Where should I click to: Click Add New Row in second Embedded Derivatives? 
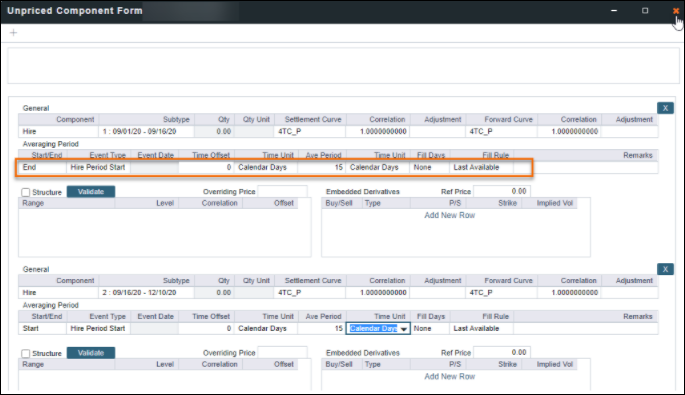[x=450, y=377]
